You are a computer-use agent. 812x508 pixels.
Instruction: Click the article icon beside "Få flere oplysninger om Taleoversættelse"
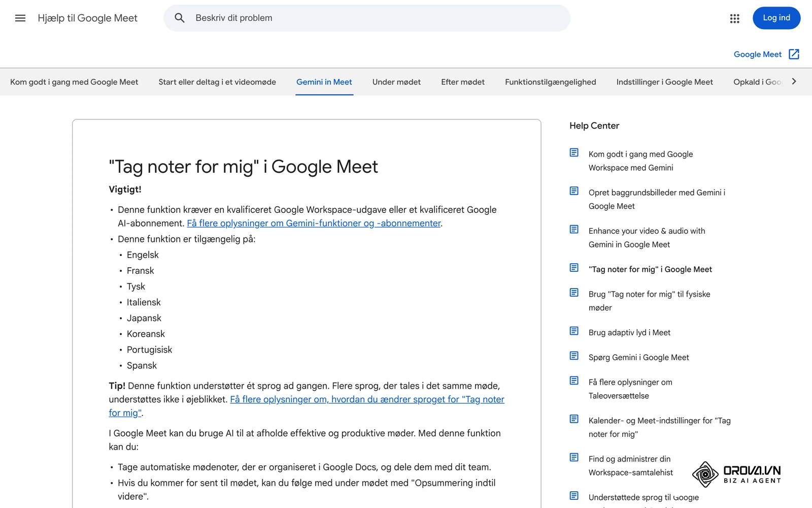574,380
